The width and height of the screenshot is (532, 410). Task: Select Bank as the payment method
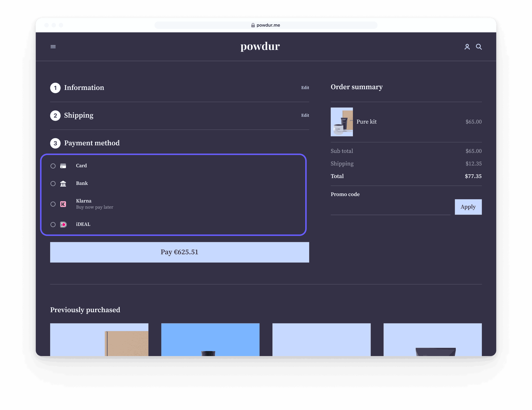coord(53,183)
